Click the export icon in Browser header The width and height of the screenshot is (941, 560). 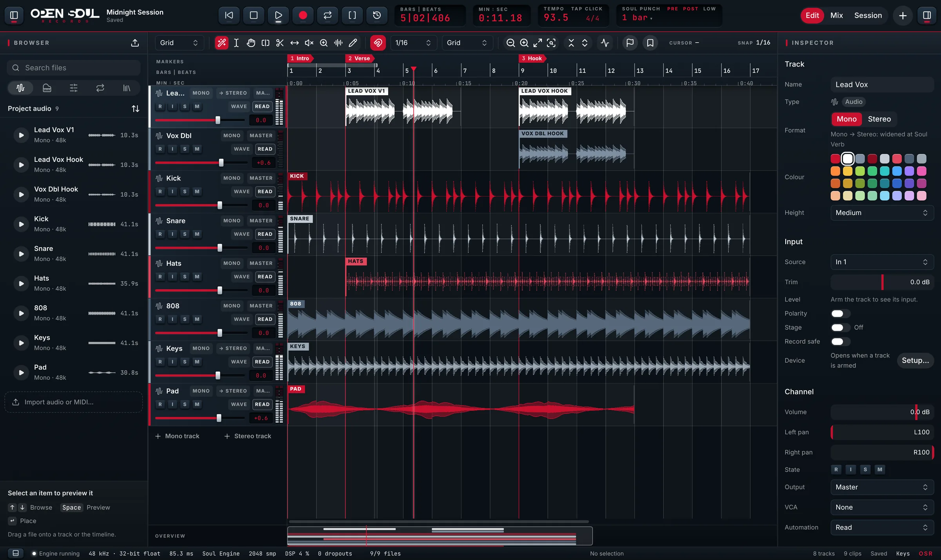point(135,43)
